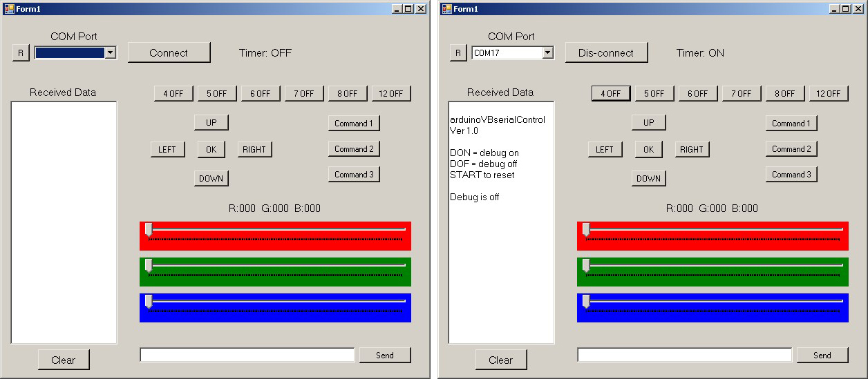Click the DOWN button in left window
Viewport: 868px width, 379px height.
click(211, 178)
